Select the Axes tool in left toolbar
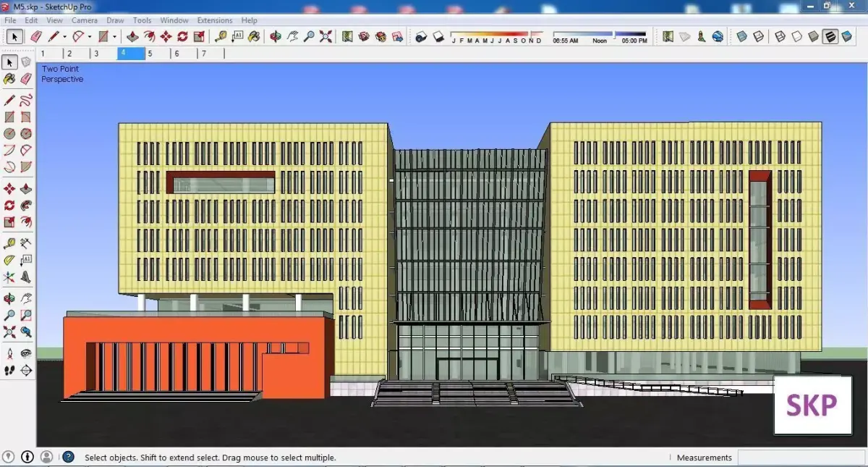This screenshot has width=868, height=467. (9, 277)
